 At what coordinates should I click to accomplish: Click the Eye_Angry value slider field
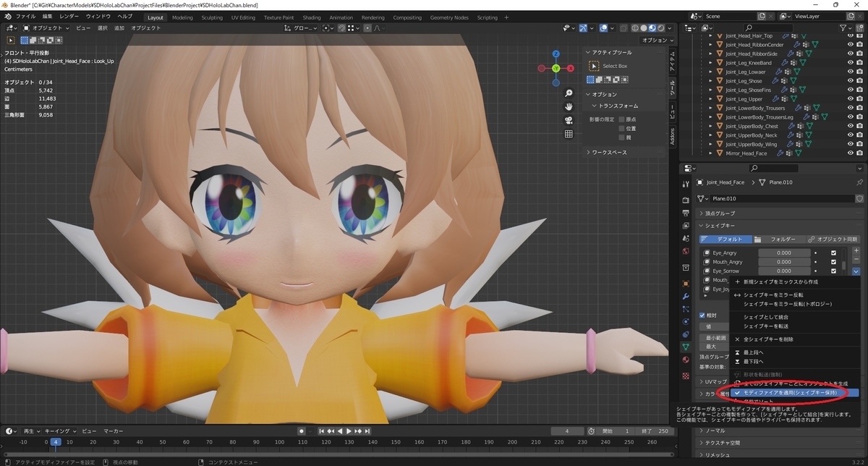click(x=783, y=253)
